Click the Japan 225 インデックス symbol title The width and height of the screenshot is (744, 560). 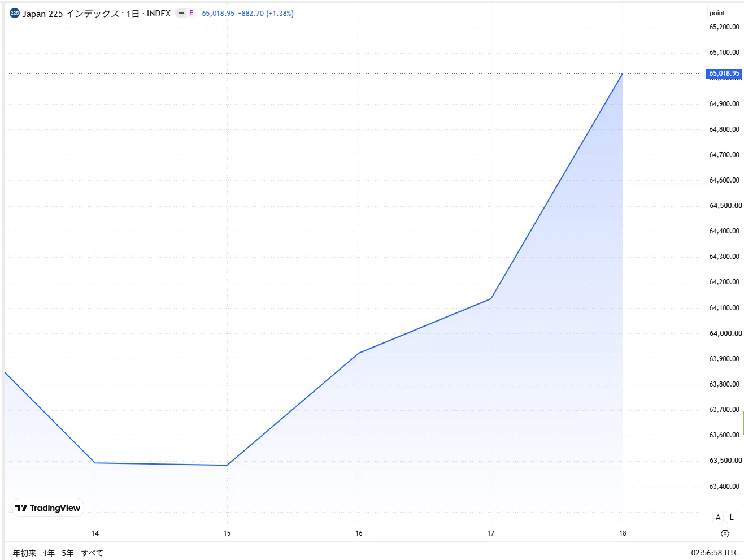click(71, 14)
